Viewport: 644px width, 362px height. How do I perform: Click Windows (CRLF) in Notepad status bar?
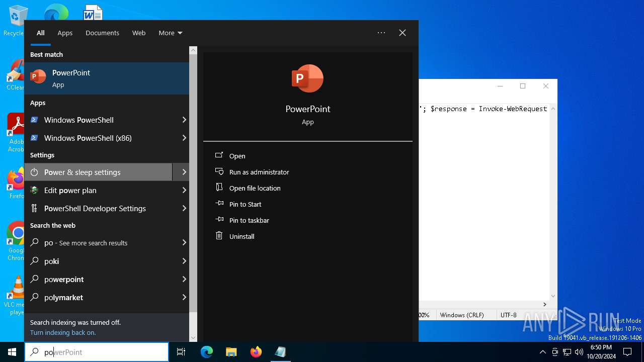click(462, 315)
